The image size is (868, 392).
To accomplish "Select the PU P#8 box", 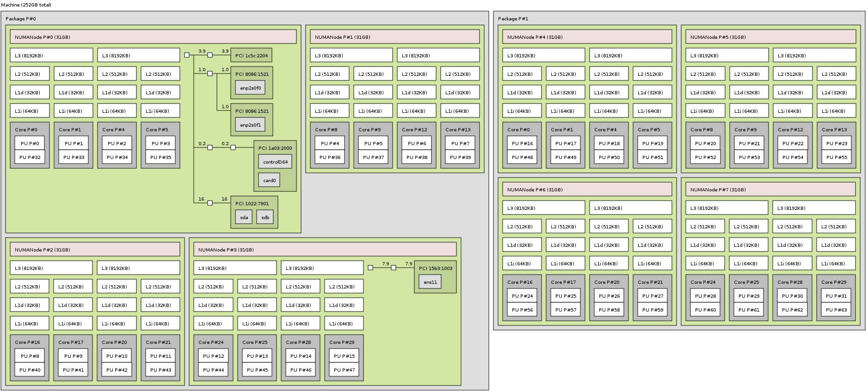I will pos(30,356).
